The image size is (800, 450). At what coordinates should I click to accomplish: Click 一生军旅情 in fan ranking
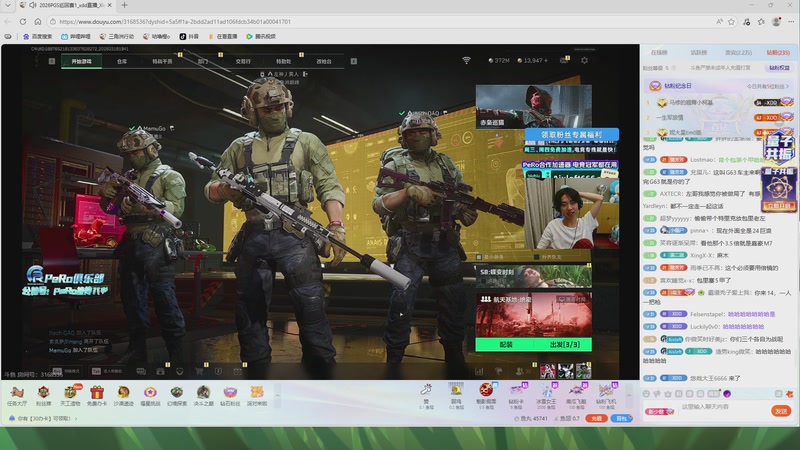point(670,117)
